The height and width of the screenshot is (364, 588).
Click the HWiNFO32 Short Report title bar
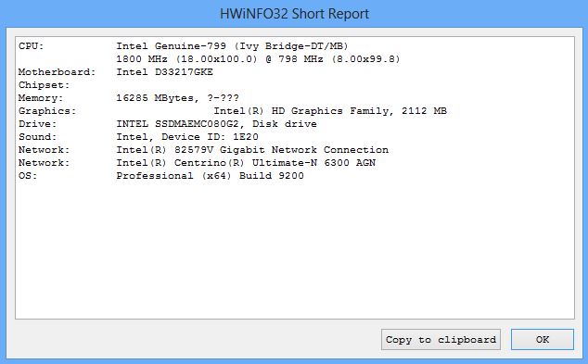coord(294,14)
